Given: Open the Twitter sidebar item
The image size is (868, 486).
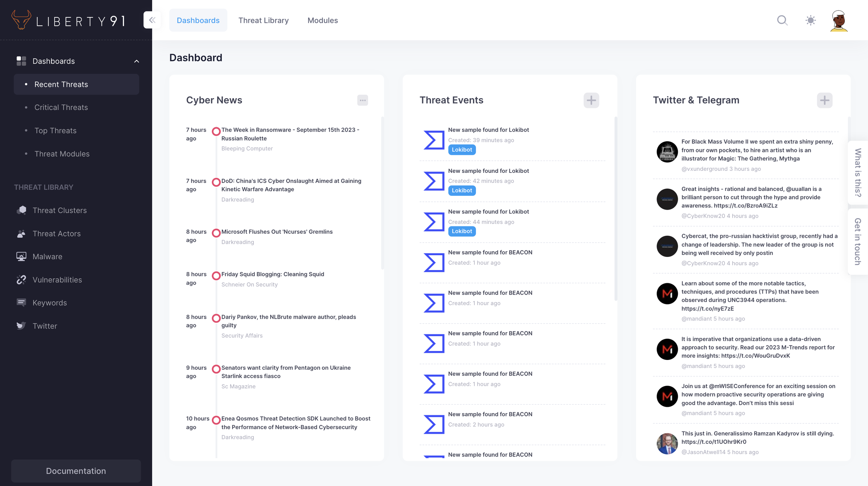Looking at the screenshot, I should tap(45, 326).
